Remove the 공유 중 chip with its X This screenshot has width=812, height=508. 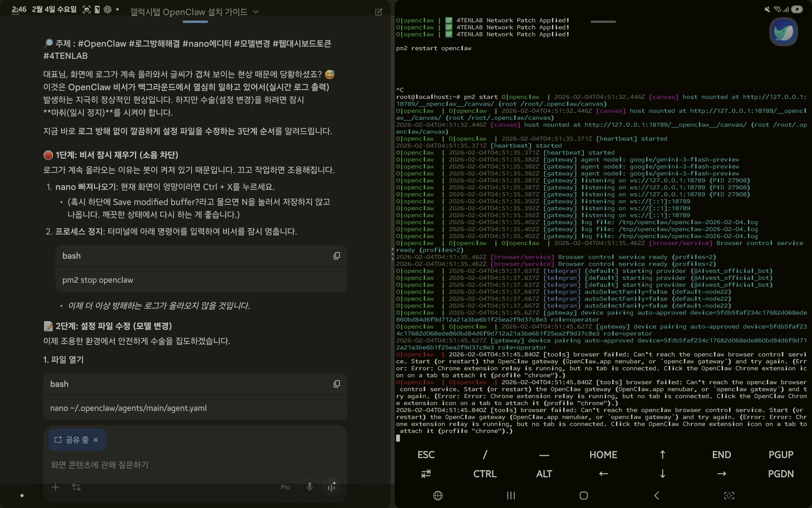click(x=96, y=440)
